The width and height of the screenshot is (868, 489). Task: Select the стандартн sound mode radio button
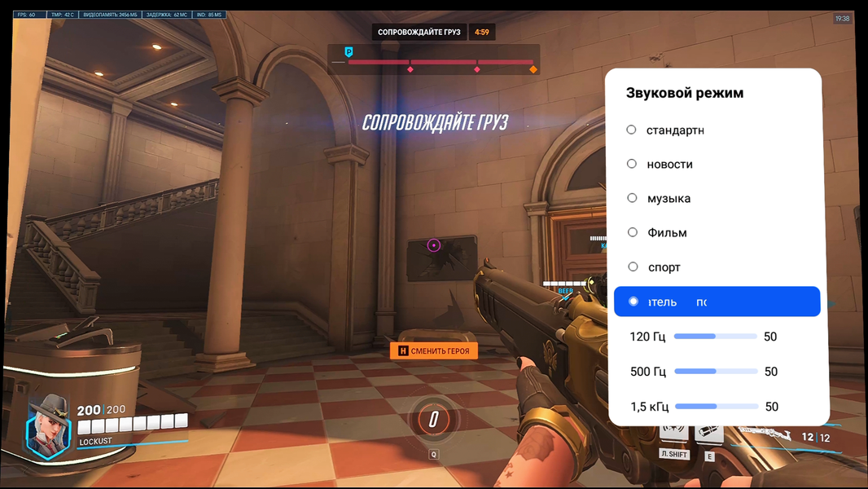pyautogui.click(x=631, y=130)
